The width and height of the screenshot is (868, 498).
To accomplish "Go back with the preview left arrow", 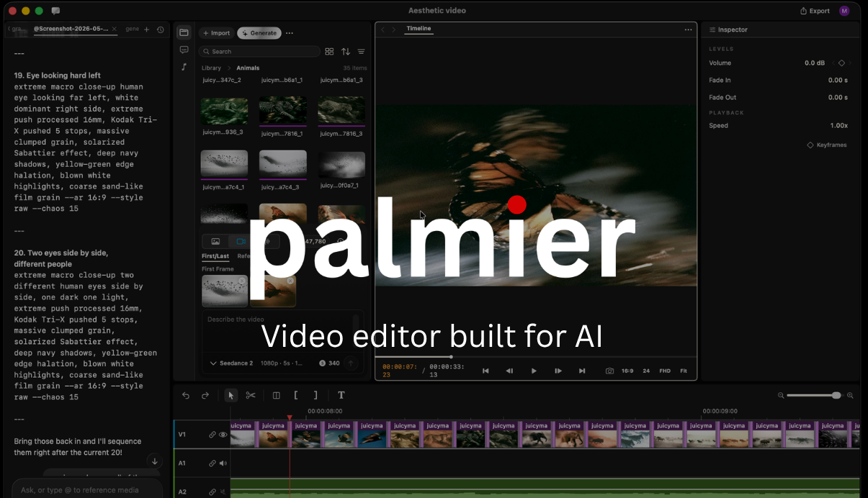I will click(x=382, y=30).
